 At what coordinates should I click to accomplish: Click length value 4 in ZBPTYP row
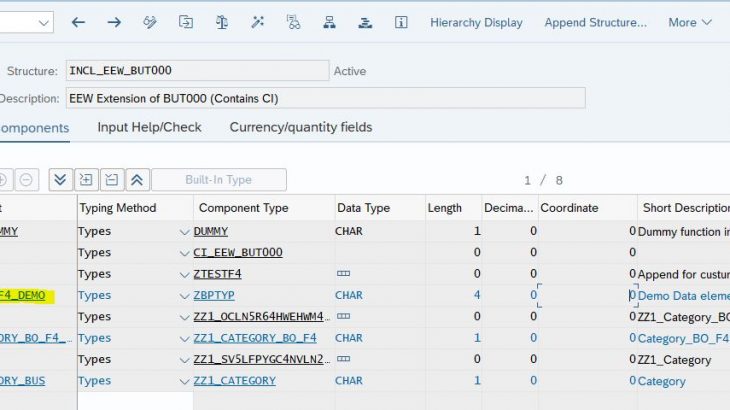tap(477, 295)
